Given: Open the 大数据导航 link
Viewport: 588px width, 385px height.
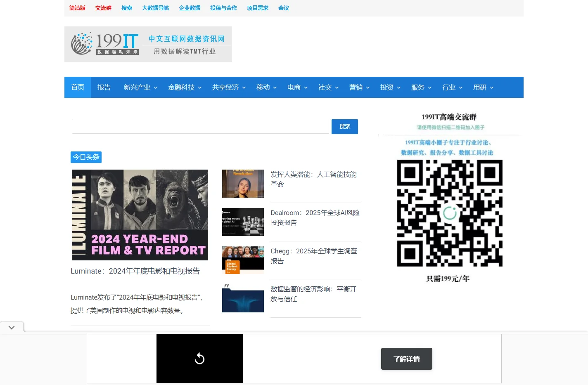Looking at the screenshot, I should 155,8.
